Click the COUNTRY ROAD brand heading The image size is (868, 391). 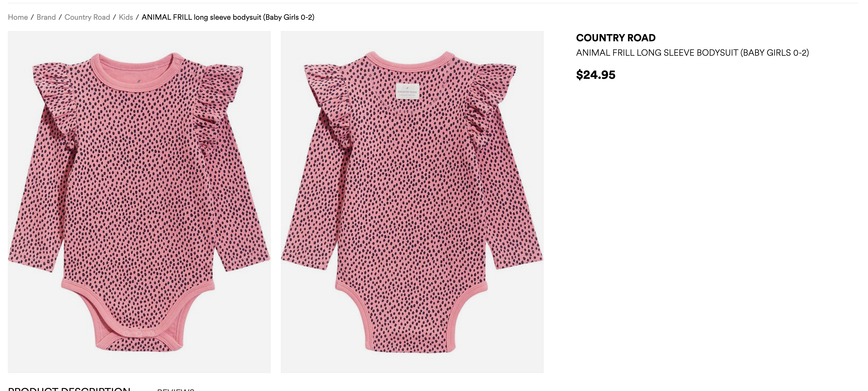616,38
